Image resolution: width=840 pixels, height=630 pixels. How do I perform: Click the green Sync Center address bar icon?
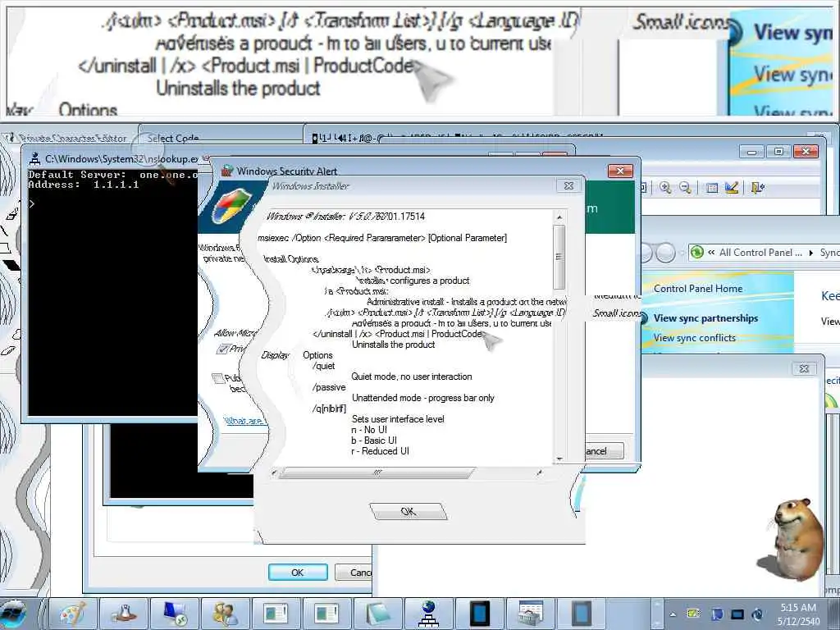(x=697, y=252)
